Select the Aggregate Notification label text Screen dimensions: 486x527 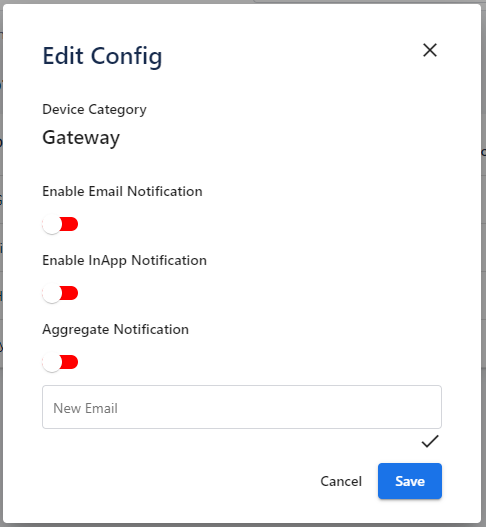coord(115,330)
